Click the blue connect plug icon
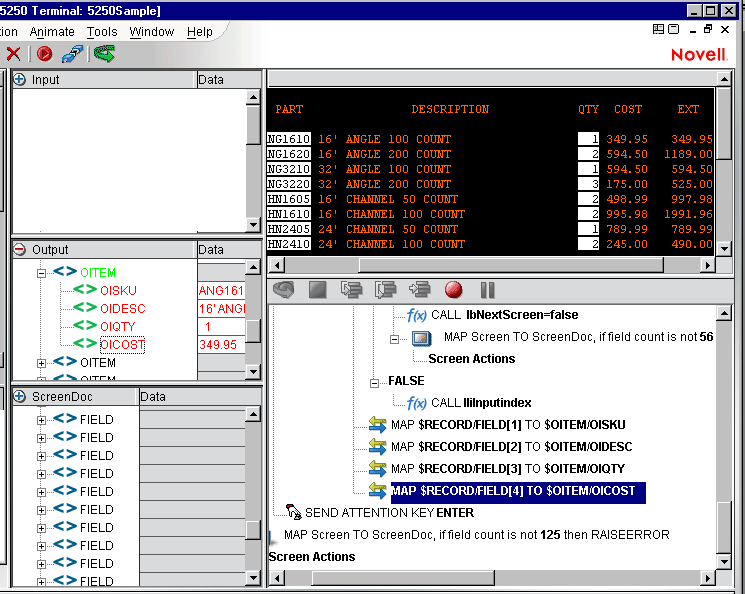 [73, 54]
